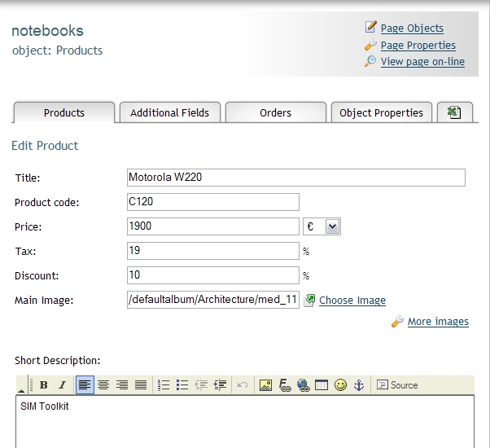
Task: Click the wrench icon beside Page Properties
Action: (370, 45)
